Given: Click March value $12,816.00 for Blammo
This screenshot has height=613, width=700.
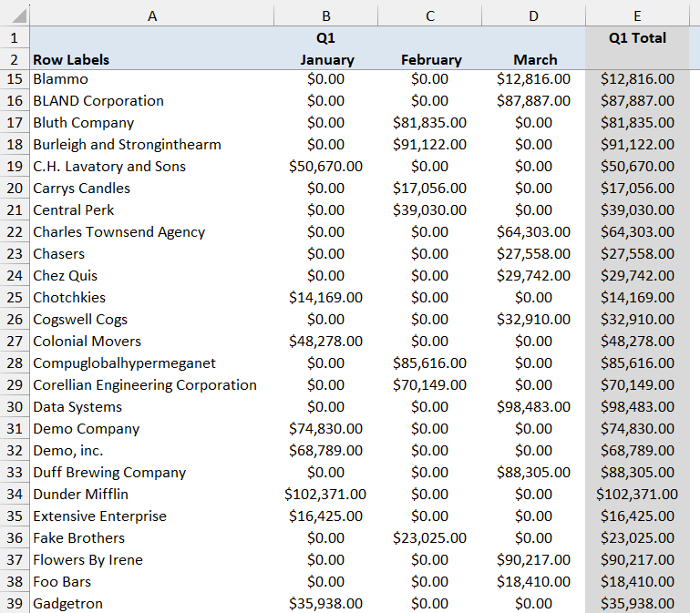Looking at the screenshot, I should pyautogui.click(x=533, y=79).
